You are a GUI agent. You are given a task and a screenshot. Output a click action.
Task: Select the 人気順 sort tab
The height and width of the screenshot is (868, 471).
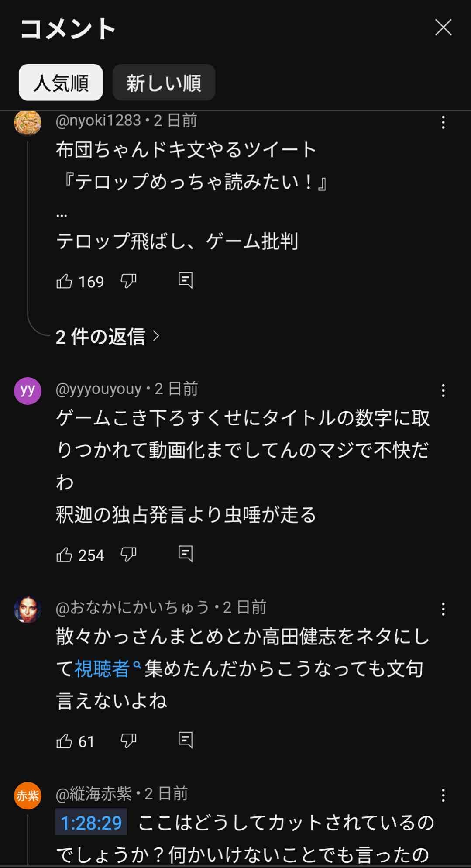(x=61, y=83)
